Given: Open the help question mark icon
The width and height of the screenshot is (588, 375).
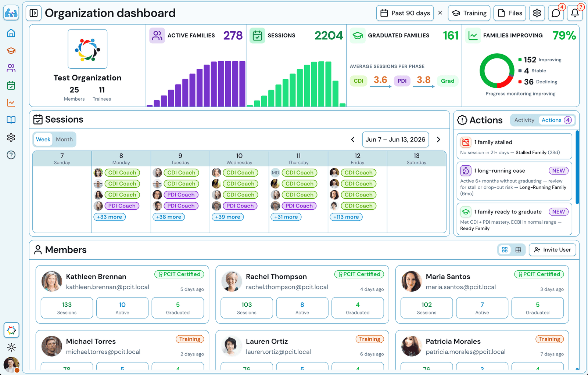Looking at the screenshot, I should point(11,155).
